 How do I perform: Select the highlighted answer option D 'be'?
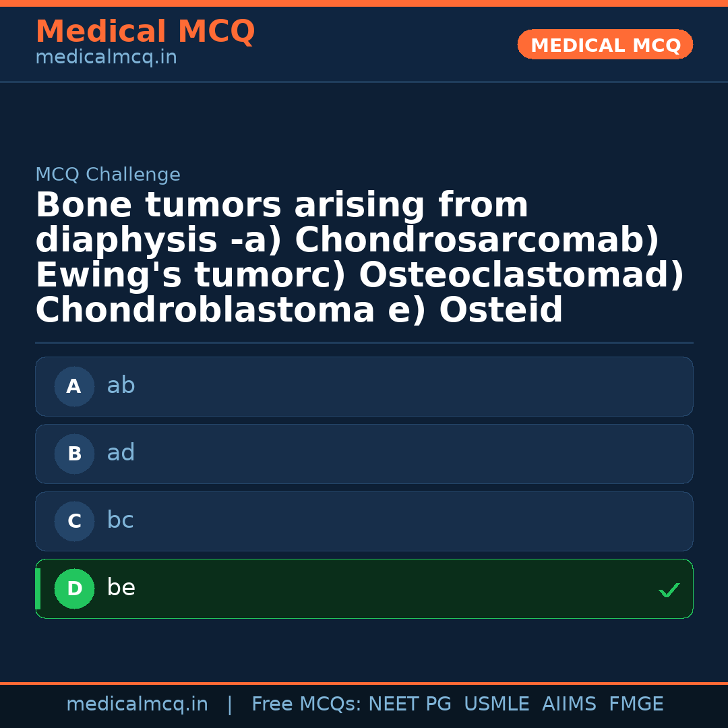[364, 588]
